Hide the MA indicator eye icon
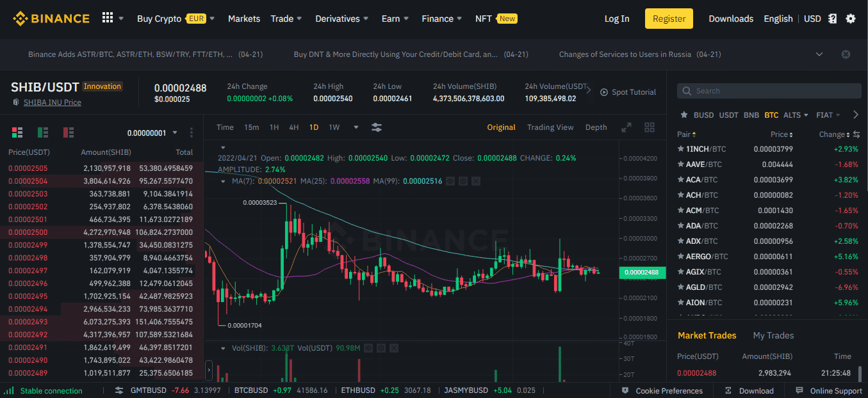868x398 pixels. pyautogui.click(x=450, y=181)
